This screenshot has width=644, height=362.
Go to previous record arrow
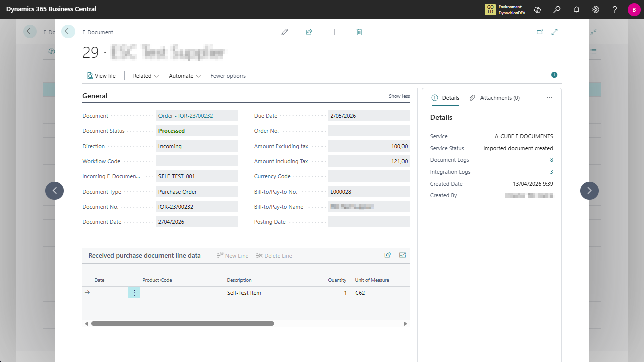[x=54, y=191]
